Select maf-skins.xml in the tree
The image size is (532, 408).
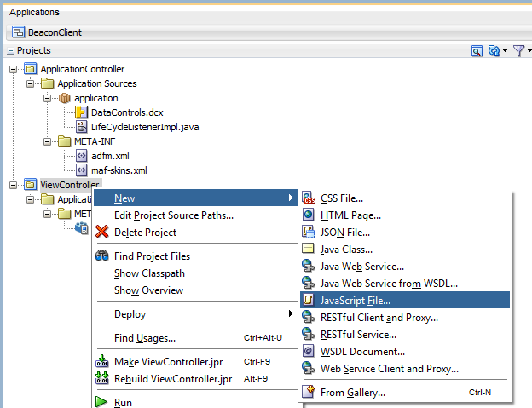[119, 170]
